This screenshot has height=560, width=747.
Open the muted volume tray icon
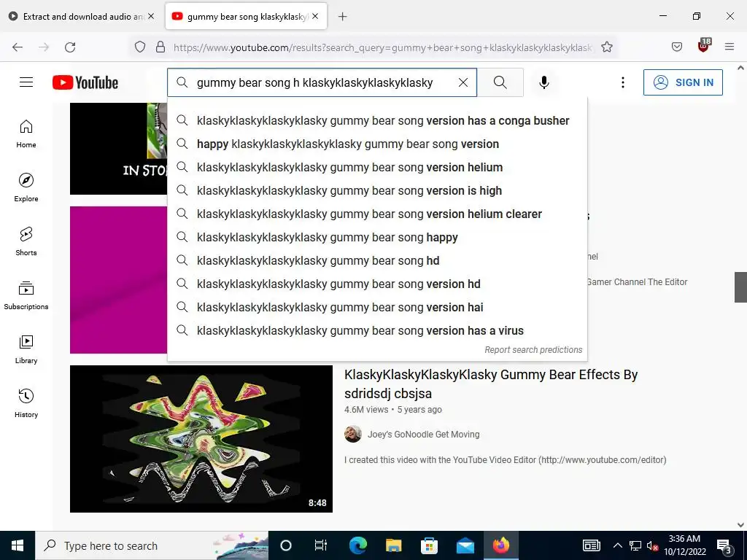point(652,545)
